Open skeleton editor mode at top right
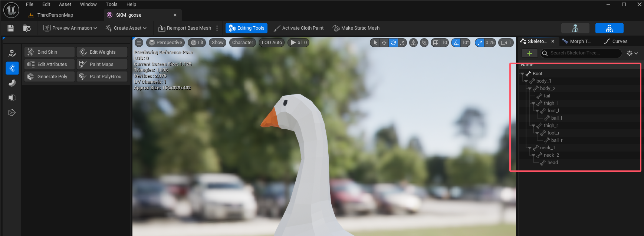 575,28
